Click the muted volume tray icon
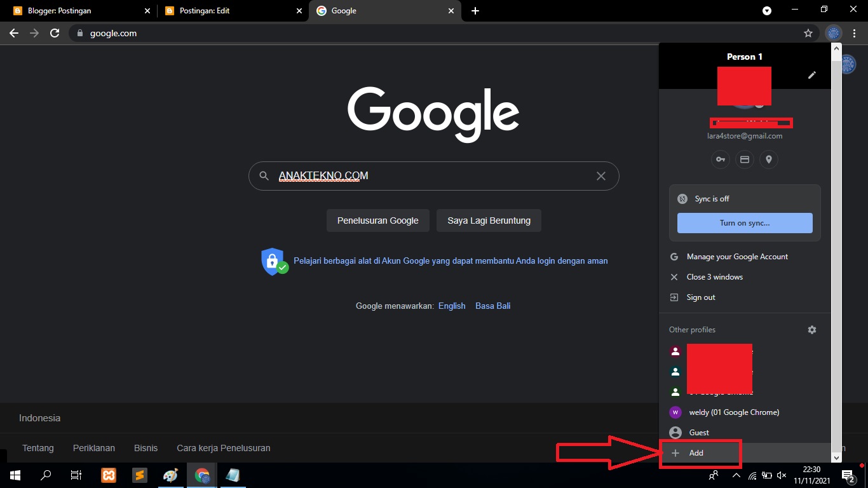This screenshot has width=868, height=488. coord(782,475)
